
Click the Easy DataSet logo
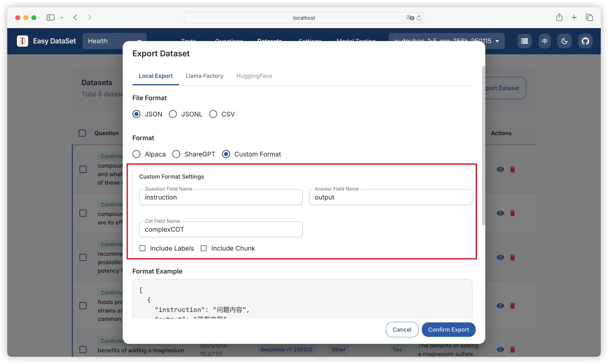pyautogui.click(x=22, y=41)
